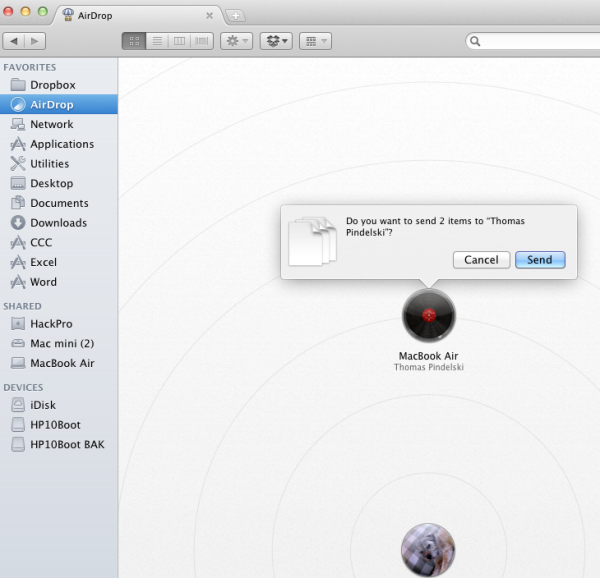This screenshot has height=578, width=600.
Task: Click the AirDrop parachute tab icon
Action: point(68,15)
